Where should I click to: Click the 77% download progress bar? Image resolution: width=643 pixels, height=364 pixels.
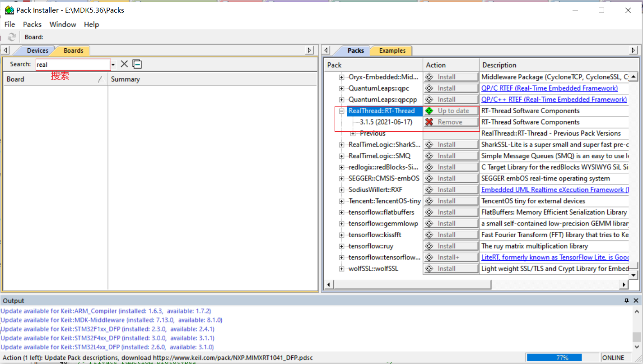click(x=562, y=357)
